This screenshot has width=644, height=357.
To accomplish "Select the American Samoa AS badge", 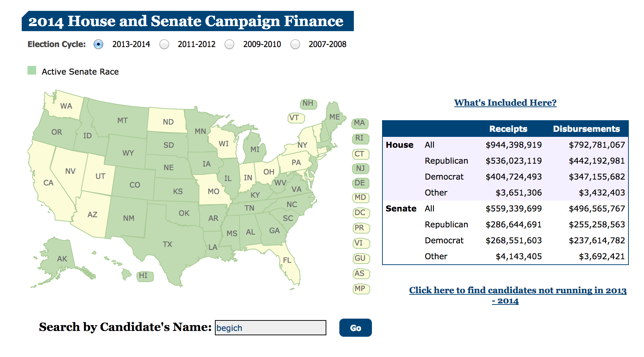I will 360,273.
